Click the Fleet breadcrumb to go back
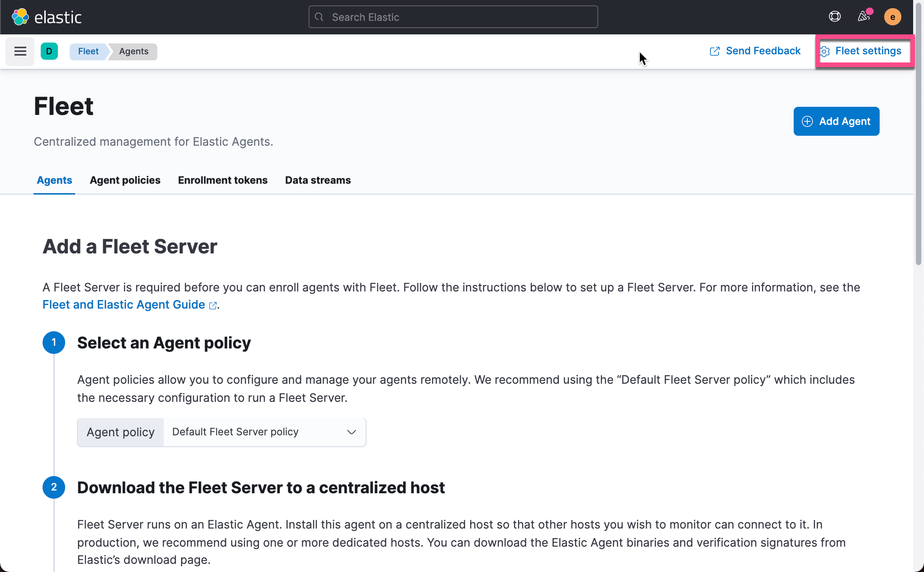Viewport: 924px width, 572px height. tap(88, 51)
